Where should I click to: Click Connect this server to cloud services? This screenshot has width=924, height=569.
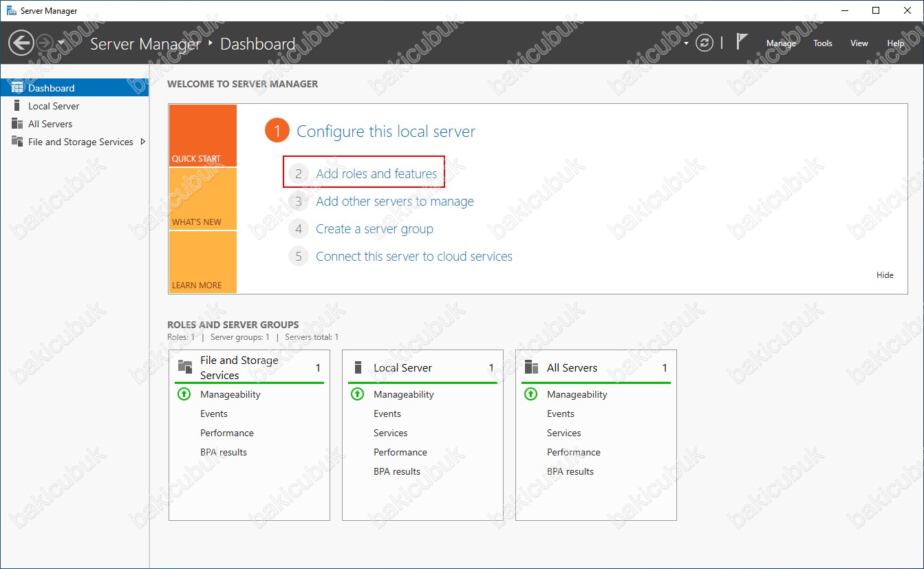414,257
